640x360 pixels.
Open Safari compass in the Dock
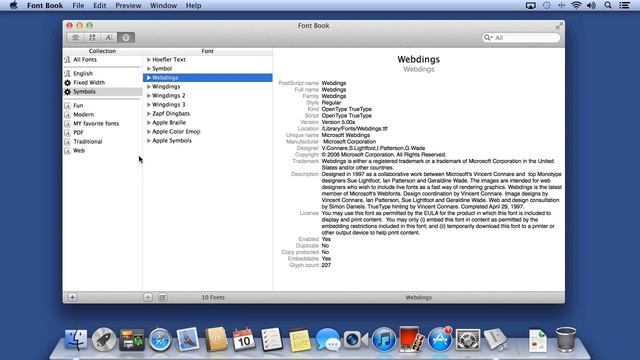point(160,340)
